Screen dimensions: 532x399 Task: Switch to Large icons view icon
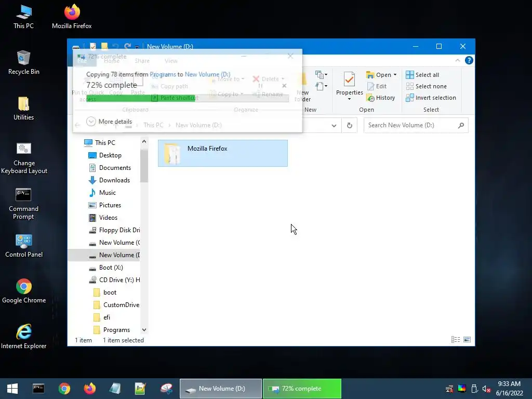pyautogui.click(x=467, y=340)
